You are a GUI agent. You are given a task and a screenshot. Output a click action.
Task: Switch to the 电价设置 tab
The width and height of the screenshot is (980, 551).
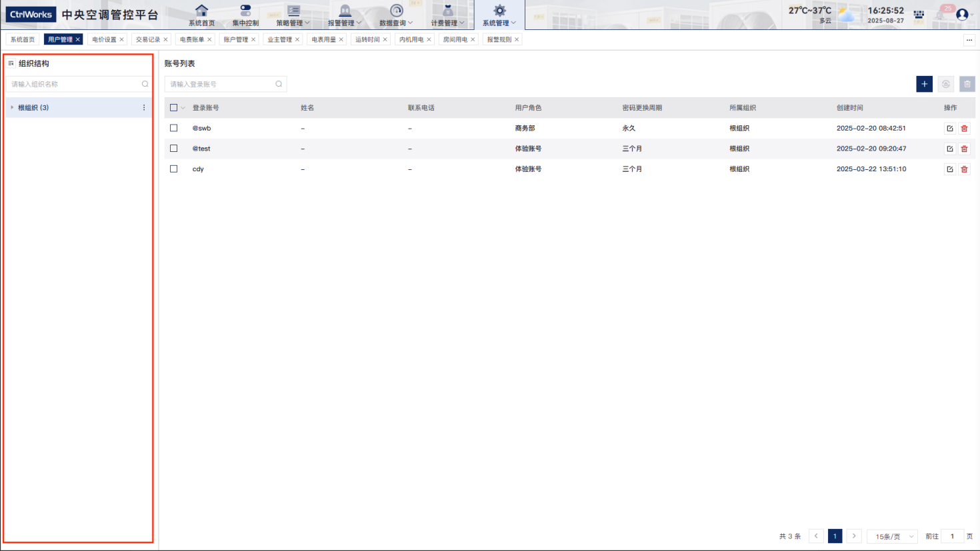tap(104, 40)
